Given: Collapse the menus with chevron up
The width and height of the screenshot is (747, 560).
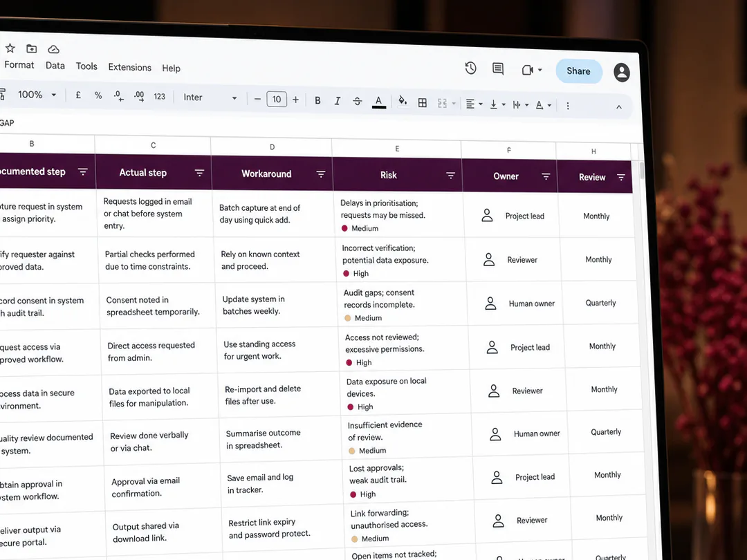Looking at the screenshot, I should tap(619, 107).
